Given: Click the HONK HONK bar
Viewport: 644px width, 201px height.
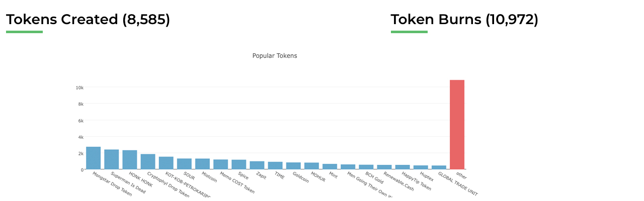Looking at the screenshot, I should click(x=130, y=160).
